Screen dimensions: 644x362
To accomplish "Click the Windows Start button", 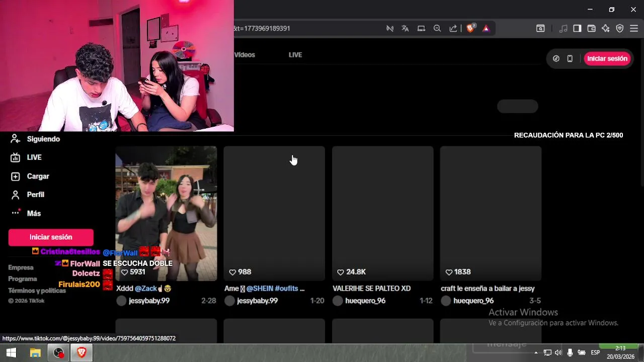I will tap(11, 353).
